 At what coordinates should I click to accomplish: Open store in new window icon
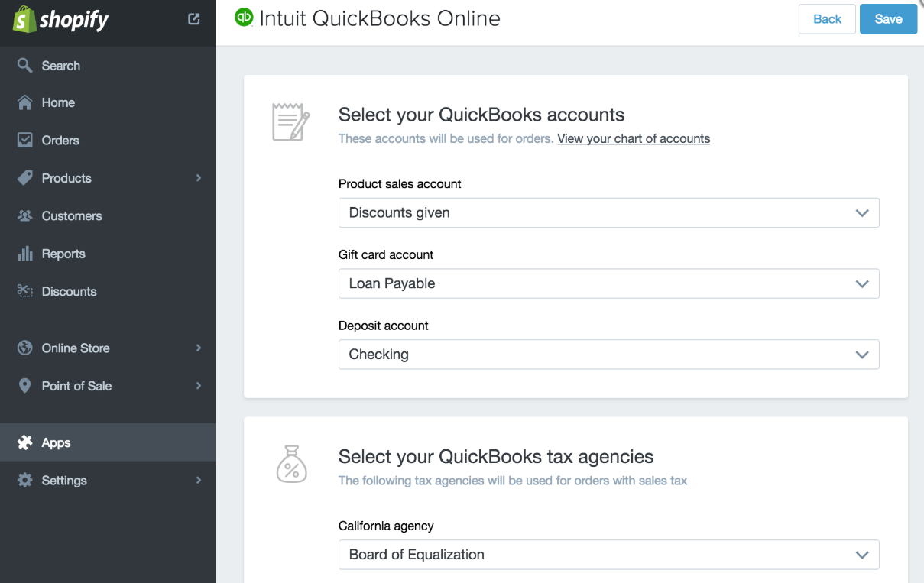tap(194, 19)
